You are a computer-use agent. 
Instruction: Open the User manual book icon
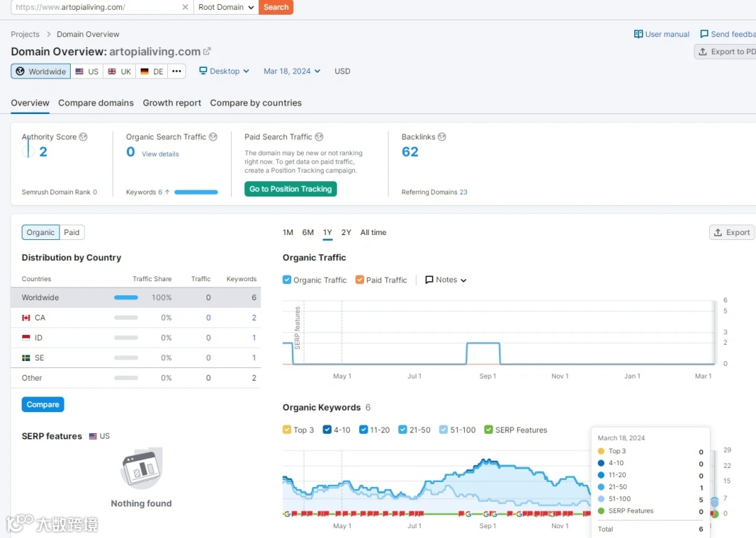[638, 34]
